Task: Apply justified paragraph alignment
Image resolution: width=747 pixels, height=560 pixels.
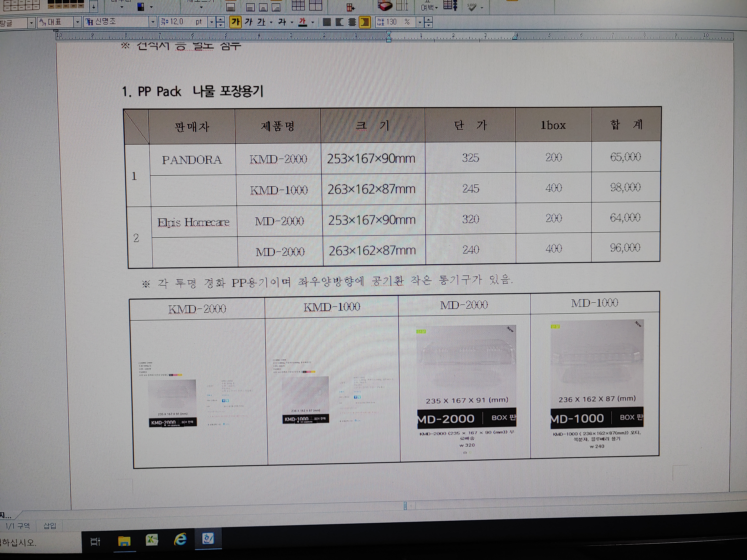Action: [327, 22]
